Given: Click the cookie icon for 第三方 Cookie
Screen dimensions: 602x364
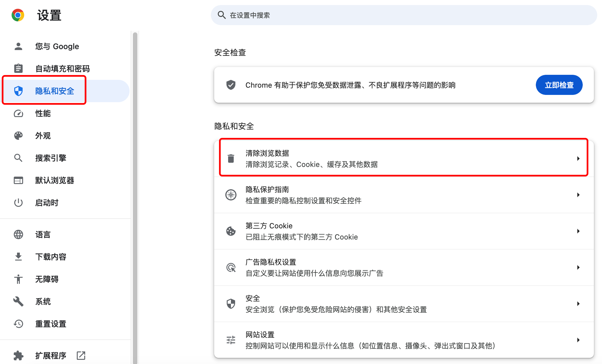Looking at the screenshot, I should pyautogui.click(x=231, y=231).
